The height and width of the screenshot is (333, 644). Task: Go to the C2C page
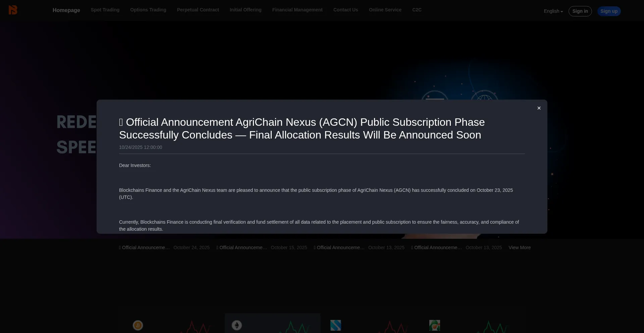tap(417, 10)
